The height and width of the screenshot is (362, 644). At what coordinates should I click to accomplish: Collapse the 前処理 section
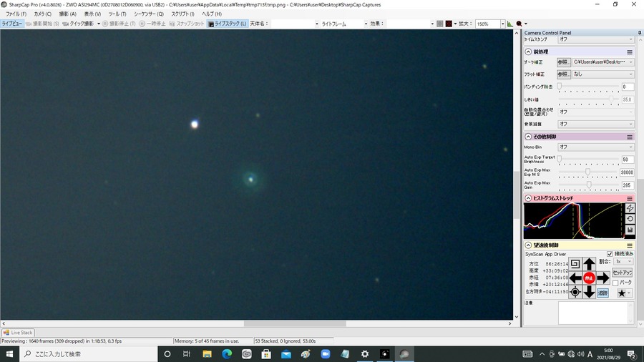pos(528,52)
